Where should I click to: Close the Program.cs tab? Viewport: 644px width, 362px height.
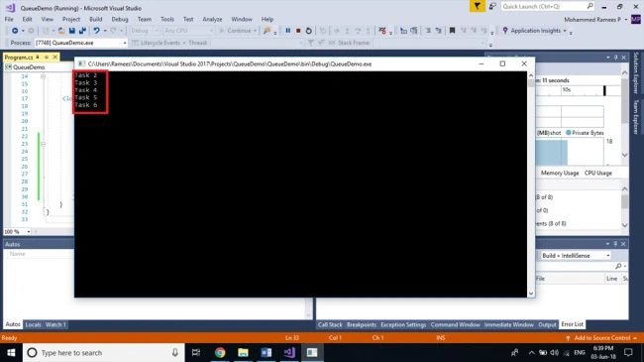click(x=54, y=57)
